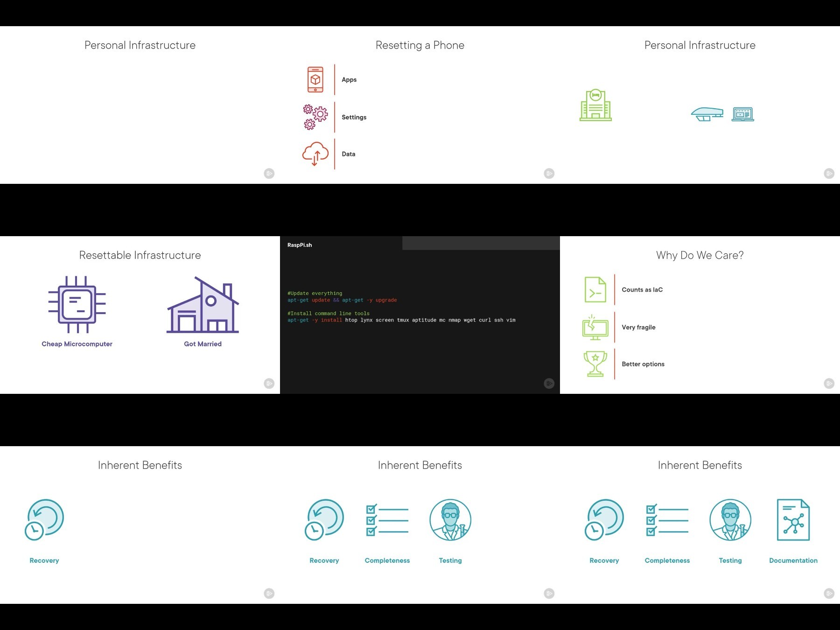Click the 'apt-get -y install htop' code line
Screen dimensions: 840x630
(x=401, y=320)
